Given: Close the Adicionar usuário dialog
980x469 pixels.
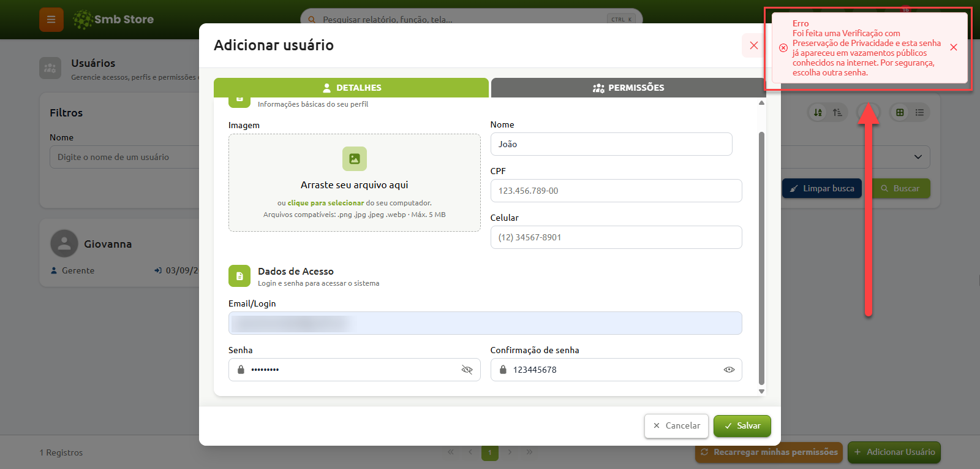Looking at the screenshot, I should click(754, 45).
